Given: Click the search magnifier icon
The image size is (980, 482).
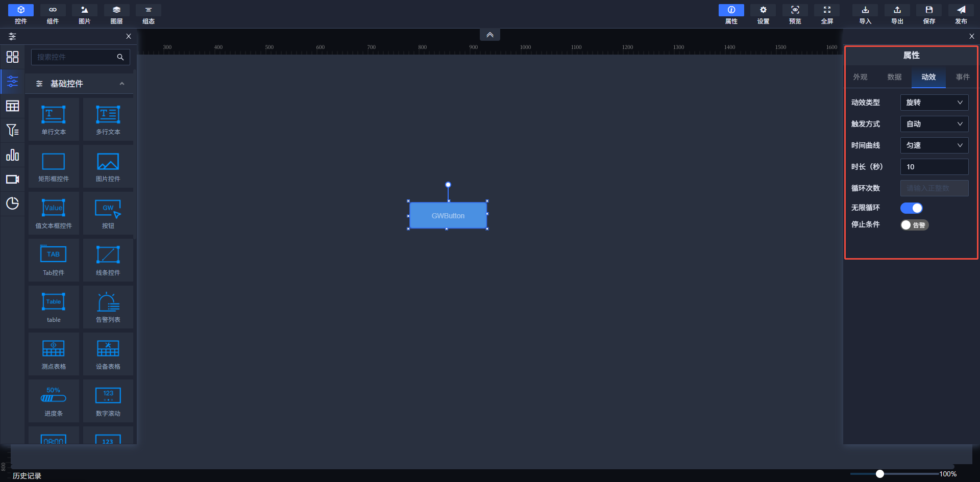Looking at the screenshot, I should (120, 57).
